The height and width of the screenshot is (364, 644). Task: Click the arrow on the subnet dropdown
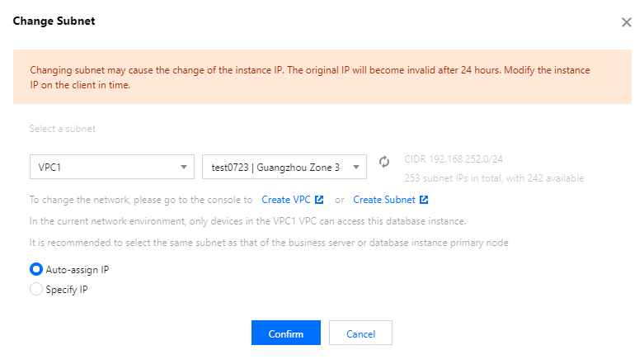click(x=356, y=167)
